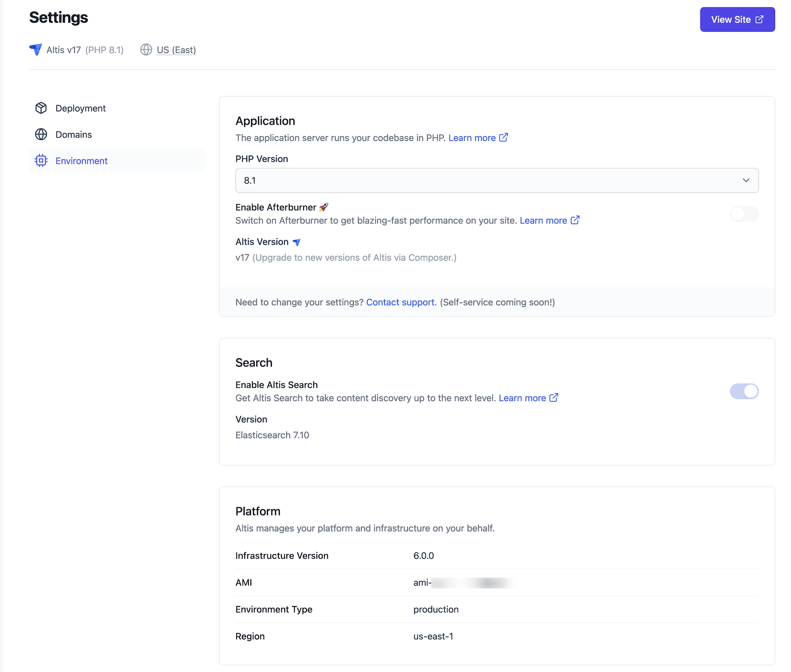
Task: Click the globe icon next to US (East)
Action: pyautogui.click(x=146, y=50)
